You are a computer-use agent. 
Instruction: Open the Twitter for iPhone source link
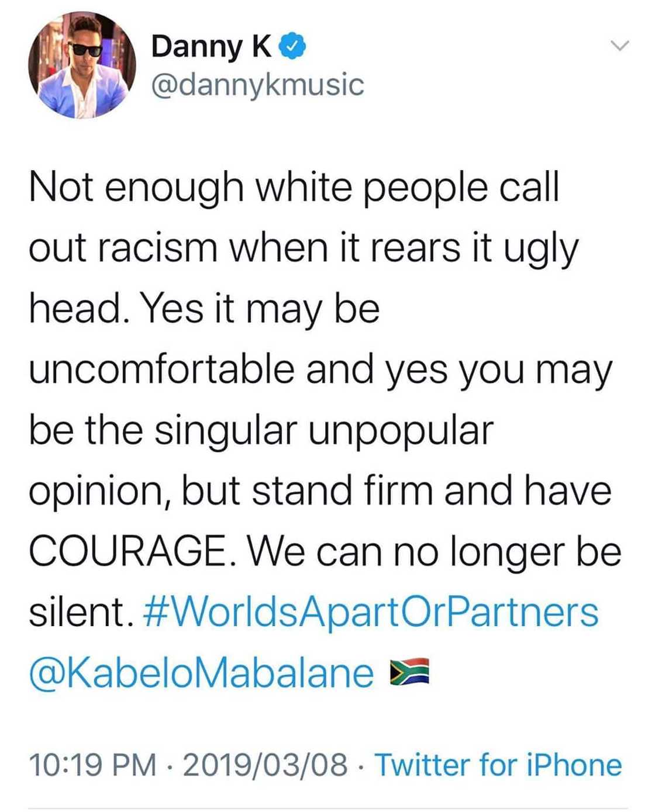(498, 765)
